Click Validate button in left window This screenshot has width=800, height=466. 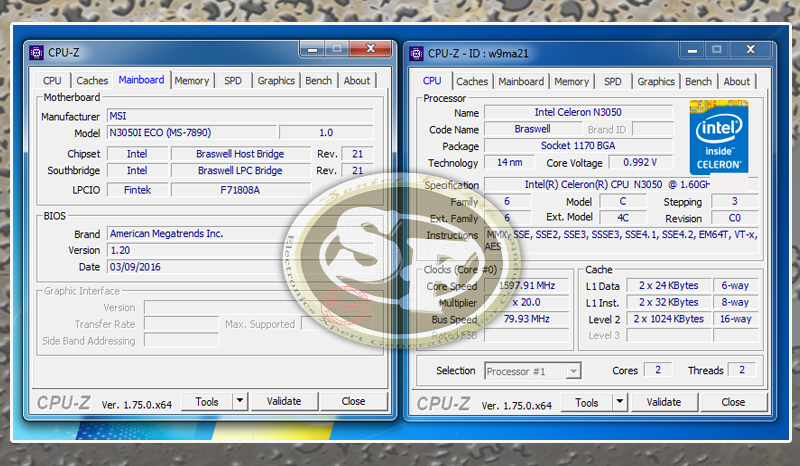(x=284, y=402)
